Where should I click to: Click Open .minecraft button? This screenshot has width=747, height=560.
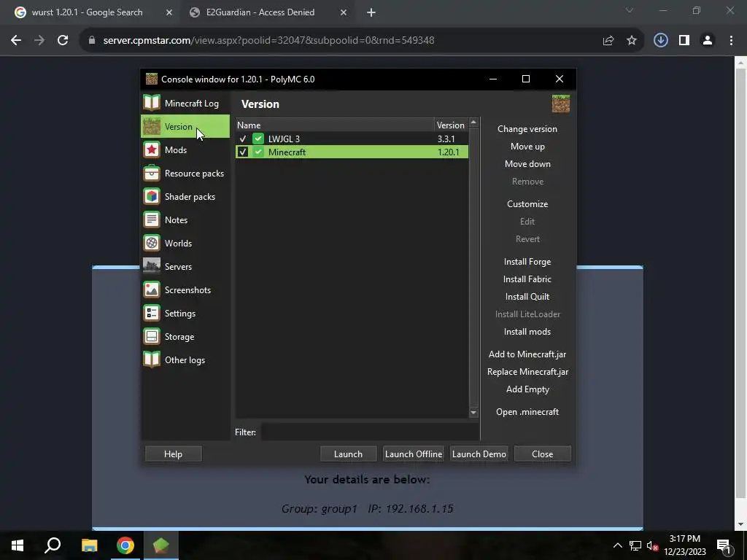(x=527, y=412)
